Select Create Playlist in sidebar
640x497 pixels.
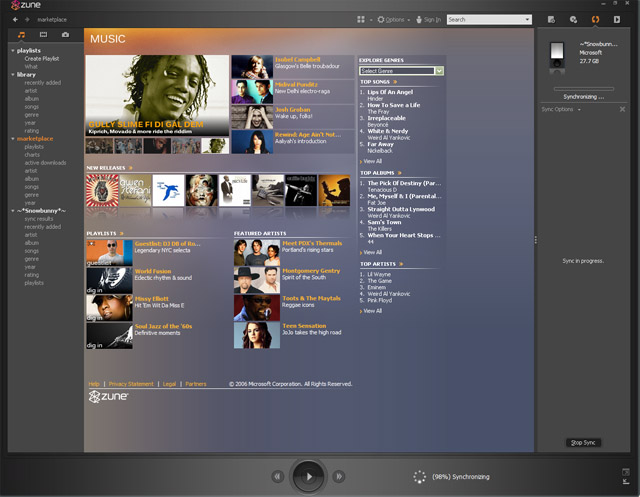coord(42,59)
